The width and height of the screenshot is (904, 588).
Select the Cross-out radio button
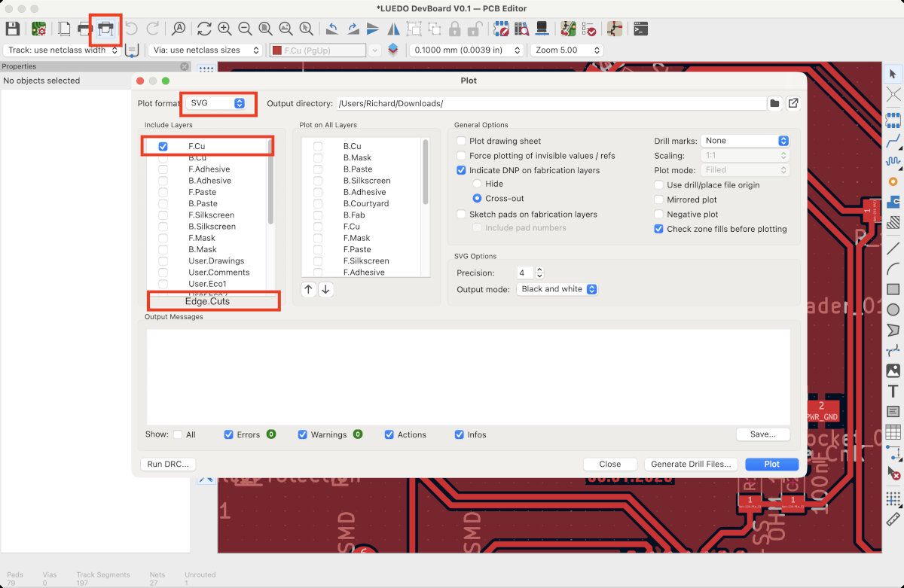coord(477,199)
